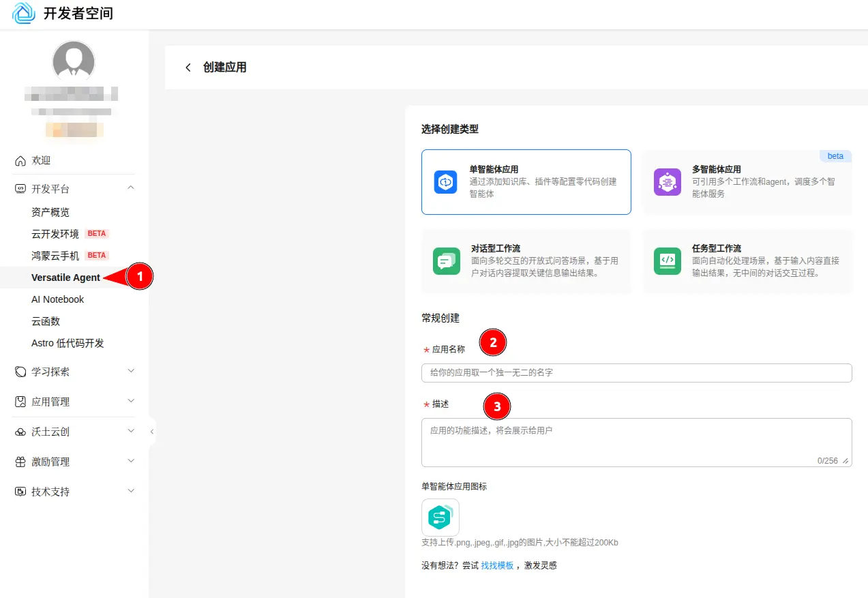
Task: Click the 应用管理 icon
Action: [20, 402]
